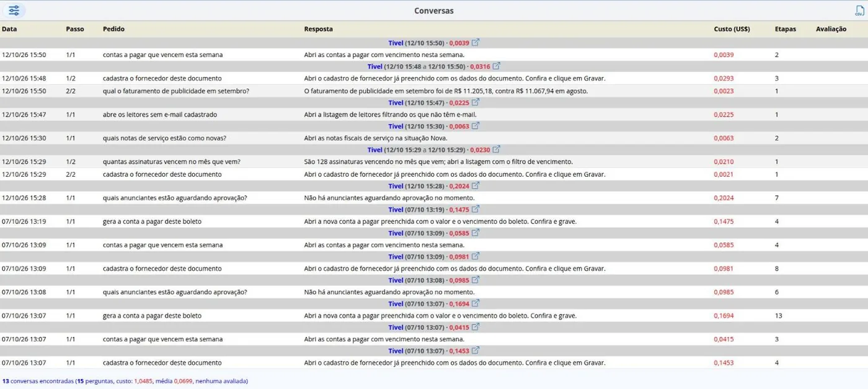
Task: Click the Data column header
Action: coord(9,29)
